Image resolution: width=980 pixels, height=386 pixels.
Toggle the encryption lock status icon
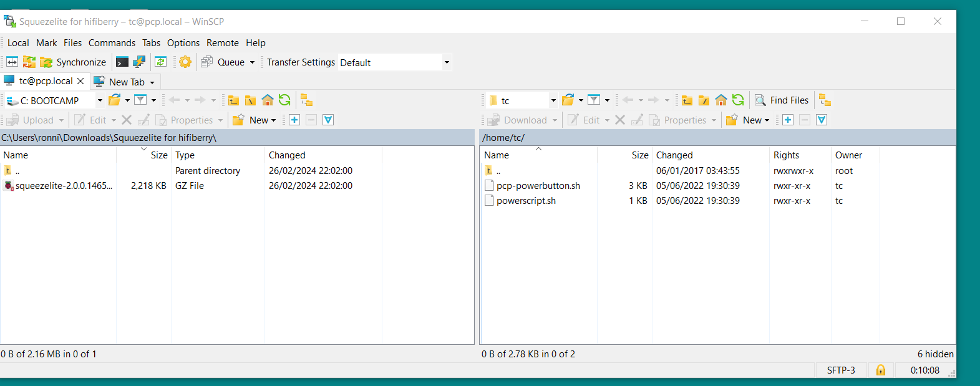coord(881,370)
